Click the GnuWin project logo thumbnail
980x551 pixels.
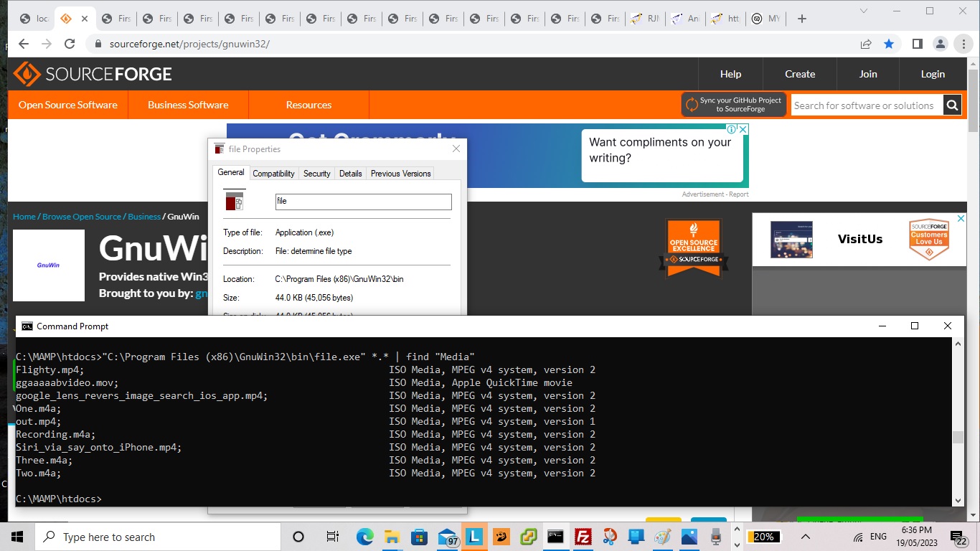(49, 265)
